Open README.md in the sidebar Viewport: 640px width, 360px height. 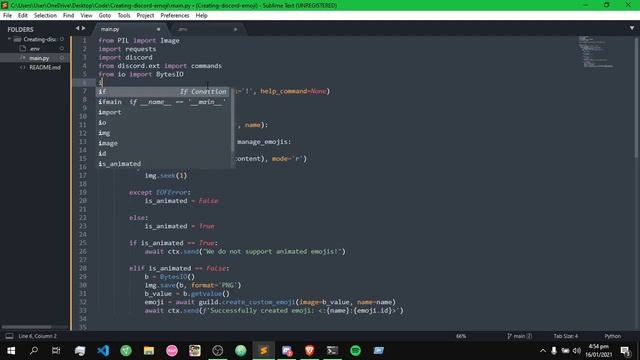coord(45,67)
